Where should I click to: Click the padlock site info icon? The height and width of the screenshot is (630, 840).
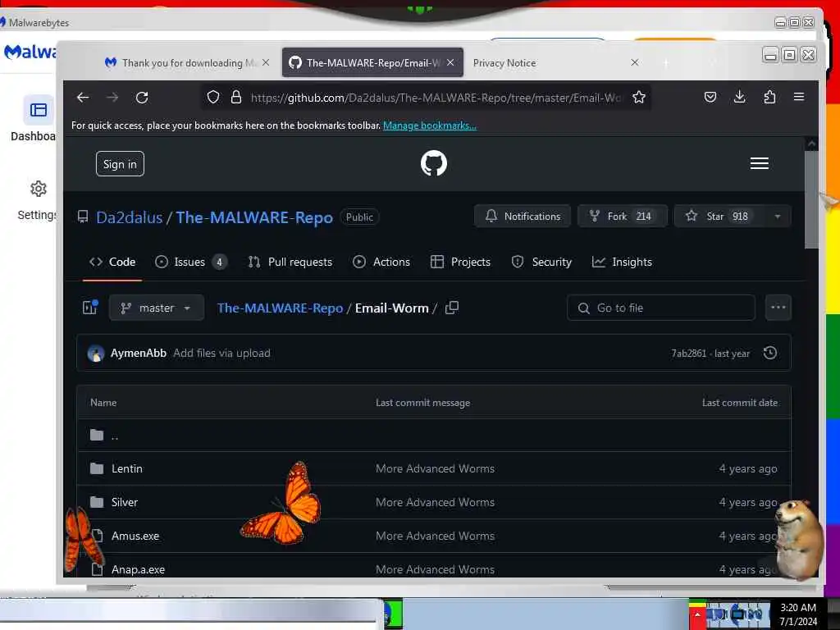coord(236,97)
